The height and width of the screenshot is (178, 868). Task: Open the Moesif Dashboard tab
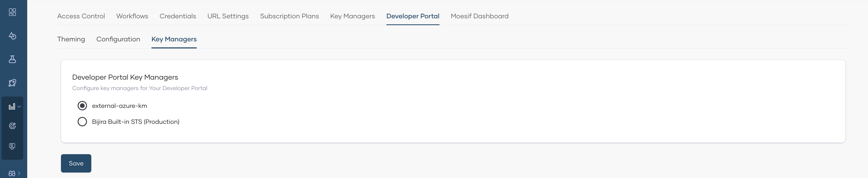click(x=480, y=16)
